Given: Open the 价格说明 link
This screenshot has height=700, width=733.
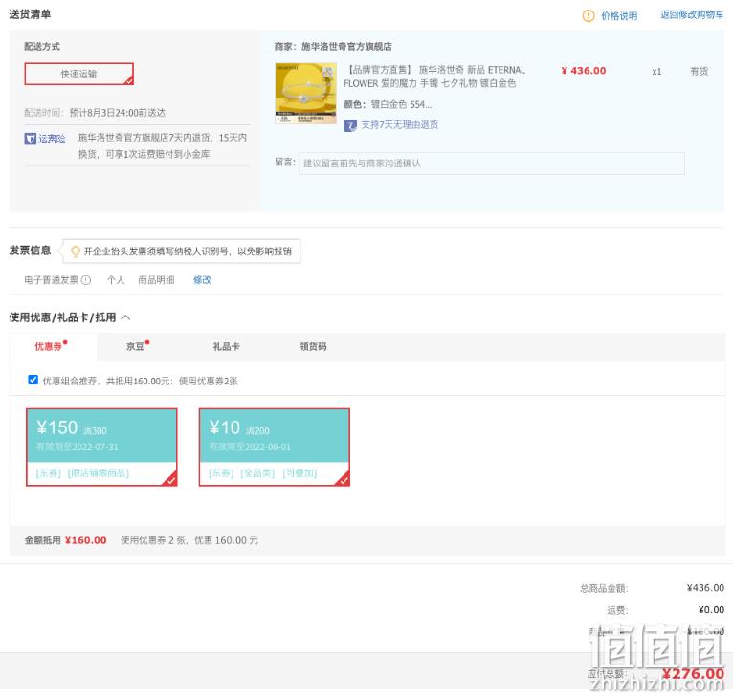Looking at the screenshot, I should [619, 16].
